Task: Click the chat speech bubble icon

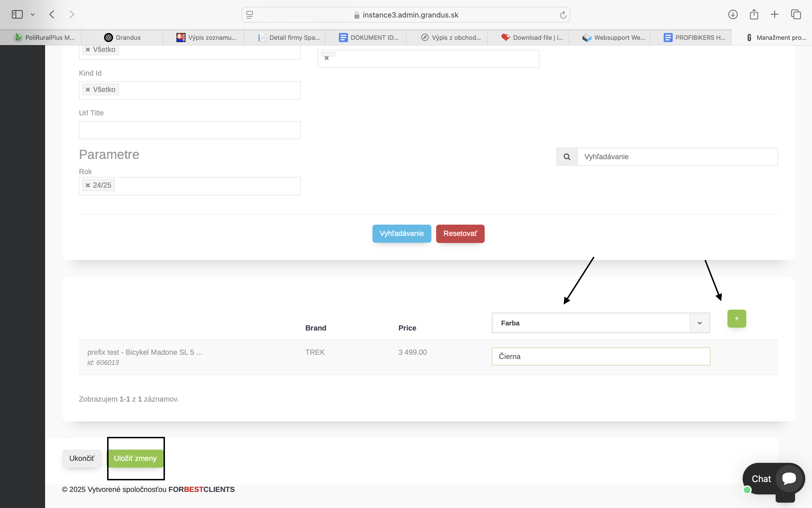Action: [x=789, y=478]
